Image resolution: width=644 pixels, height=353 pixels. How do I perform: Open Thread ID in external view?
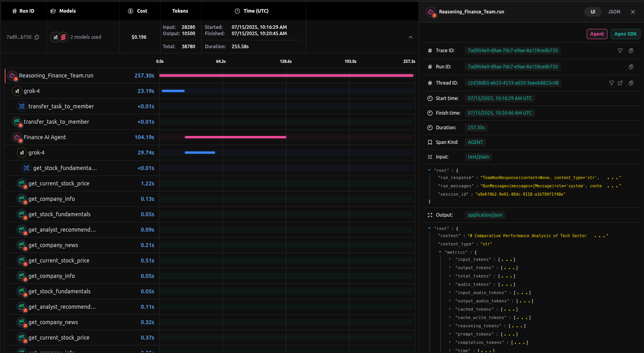point(620,83)
